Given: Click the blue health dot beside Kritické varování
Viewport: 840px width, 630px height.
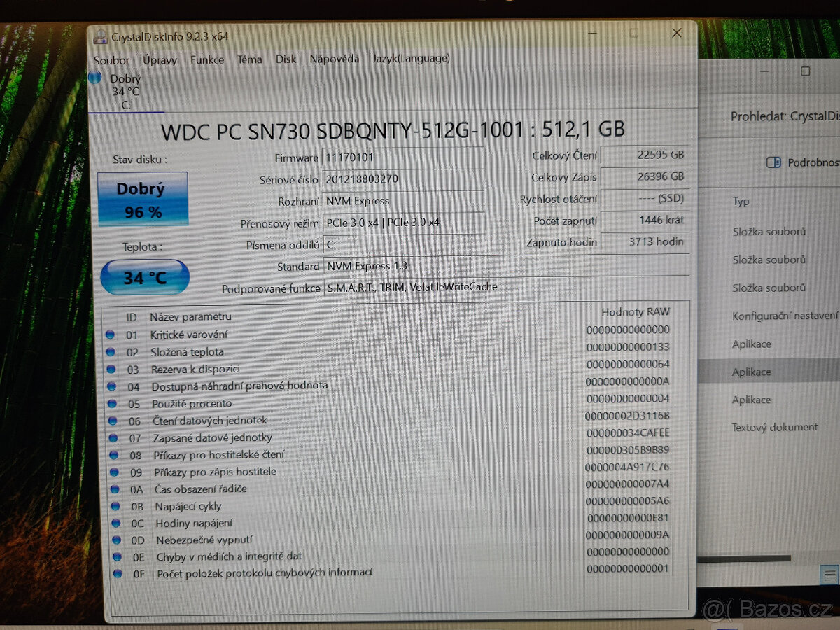Looking at the screenshot, I should pos(113,335).
